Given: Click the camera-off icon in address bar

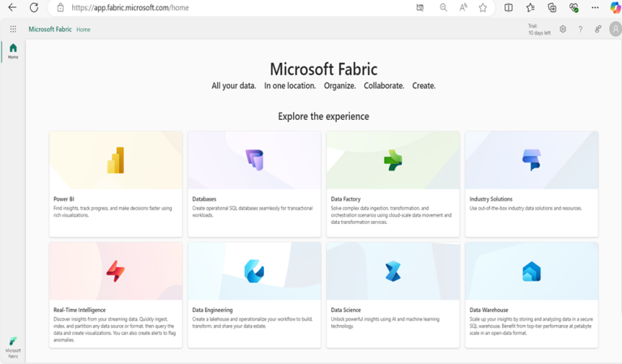Looking at the screenshot, I should (420, 7).
